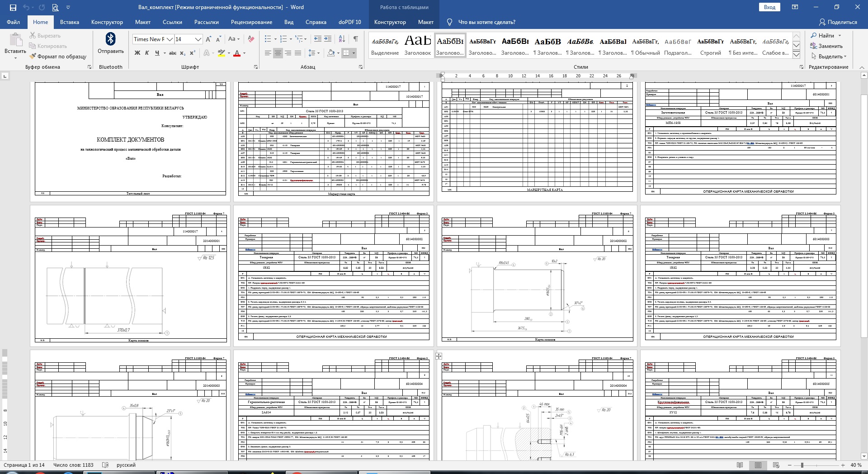Click the zoom slider in status bar
This screenshot has height=474, width=868.
pyautogui.click(x=802, y=465)
